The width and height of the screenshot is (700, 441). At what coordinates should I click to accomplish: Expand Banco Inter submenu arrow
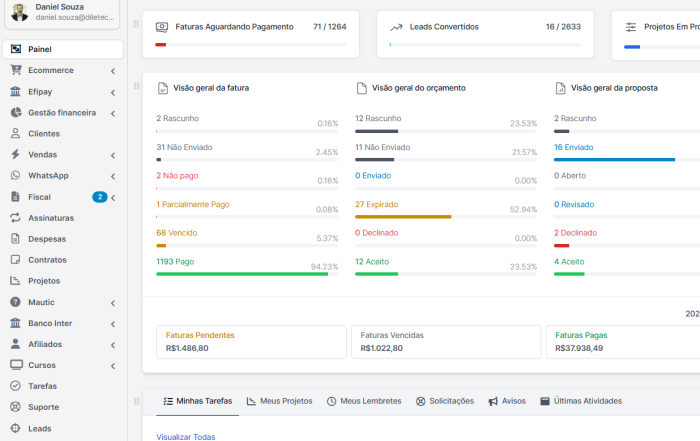(113, 324)
